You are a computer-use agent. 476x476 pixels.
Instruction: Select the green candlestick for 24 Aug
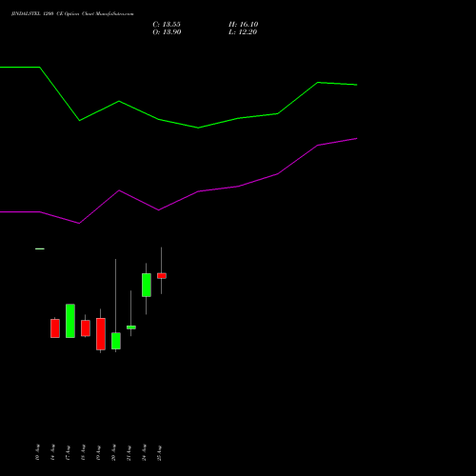147,285
